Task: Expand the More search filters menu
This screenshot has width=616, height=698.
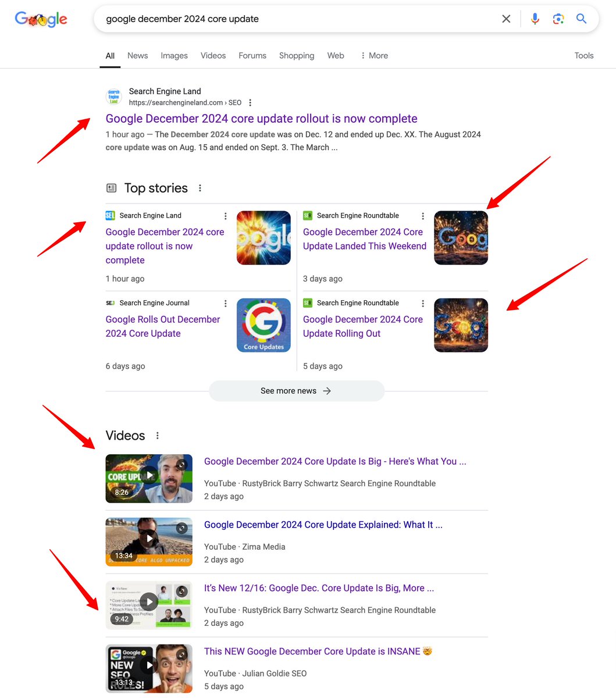Action: pyautogui.click(x=374, y=56)
